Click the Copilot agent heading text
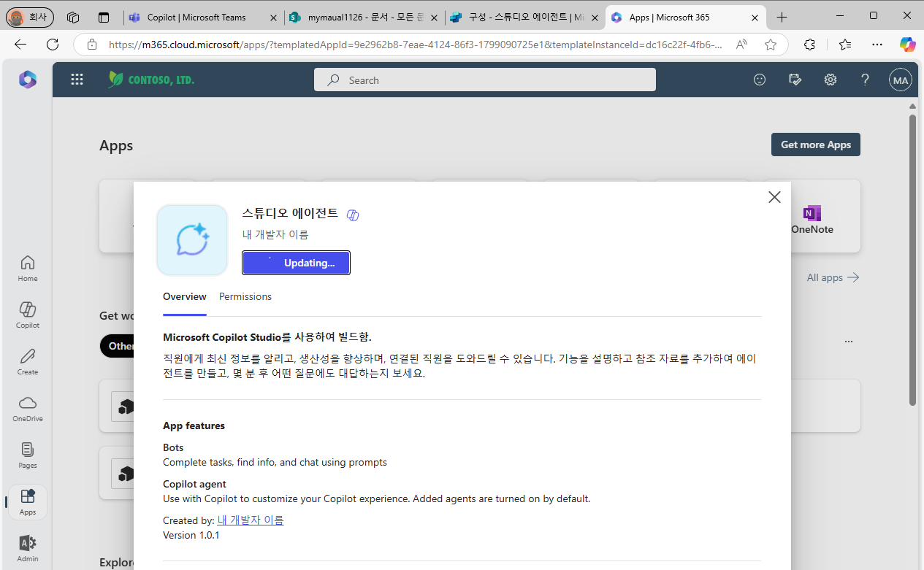Image resolution: width=924 pixels, height=570 pixels. click(x=194, y=484)
